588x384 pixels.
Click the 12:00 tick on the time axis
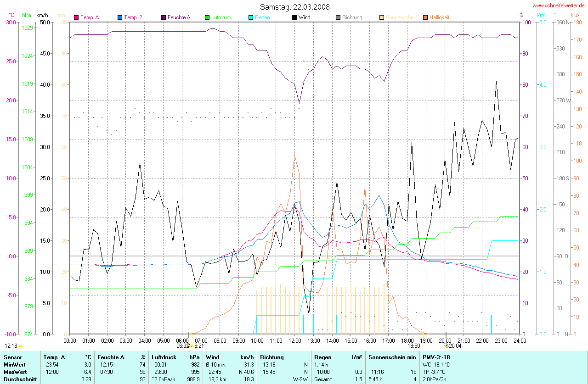coord(294,340)
